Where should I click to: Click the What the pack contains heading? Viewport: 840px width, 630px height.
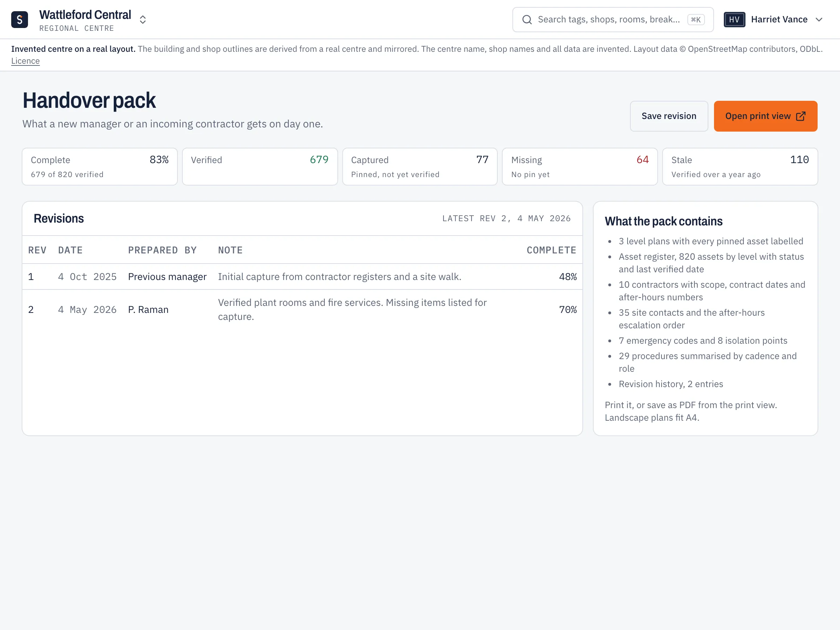[x=663, y=222]
